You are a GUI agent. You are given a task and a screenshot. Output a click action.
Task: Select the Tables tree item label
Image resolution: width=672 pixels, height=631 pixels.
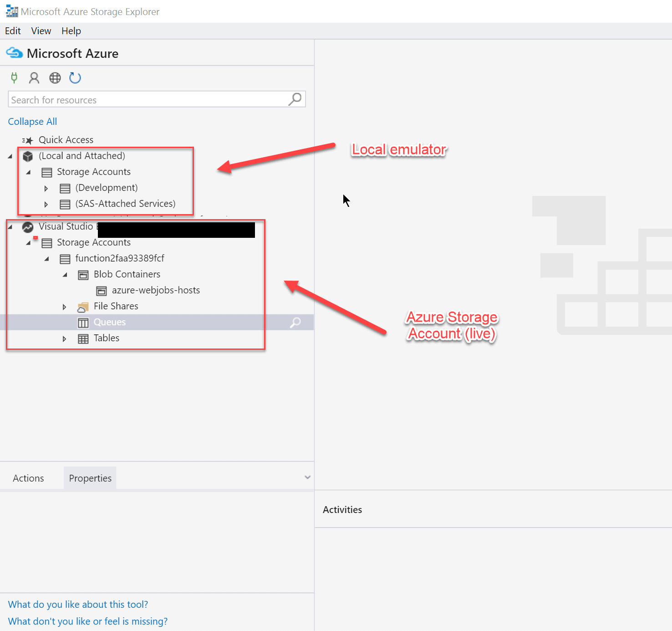[x=107, y=338]
